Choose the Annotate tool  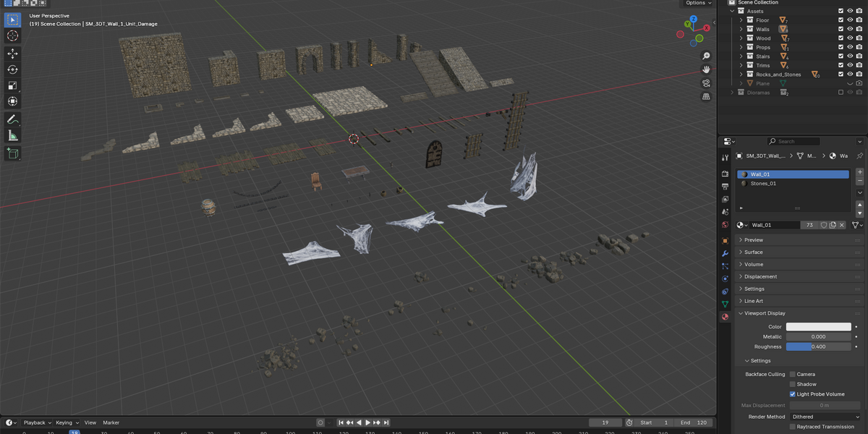point(13,119)
